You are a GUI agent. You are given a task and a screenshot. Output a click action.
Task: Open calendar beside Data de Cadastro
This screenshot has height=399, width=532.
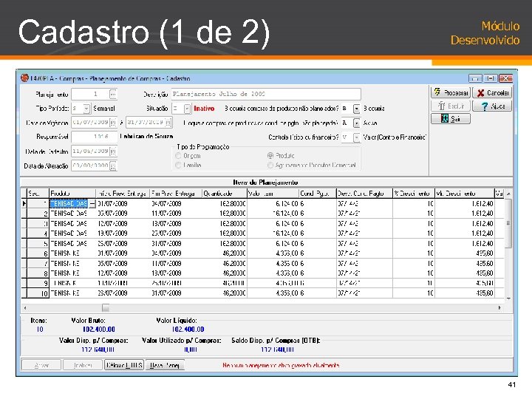point(113,151)
